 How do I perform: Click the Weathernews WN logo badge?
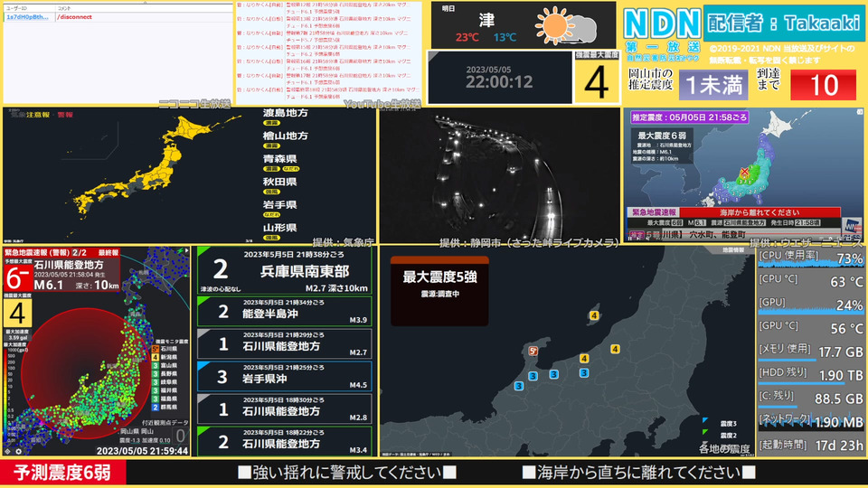tap(852, 227)
